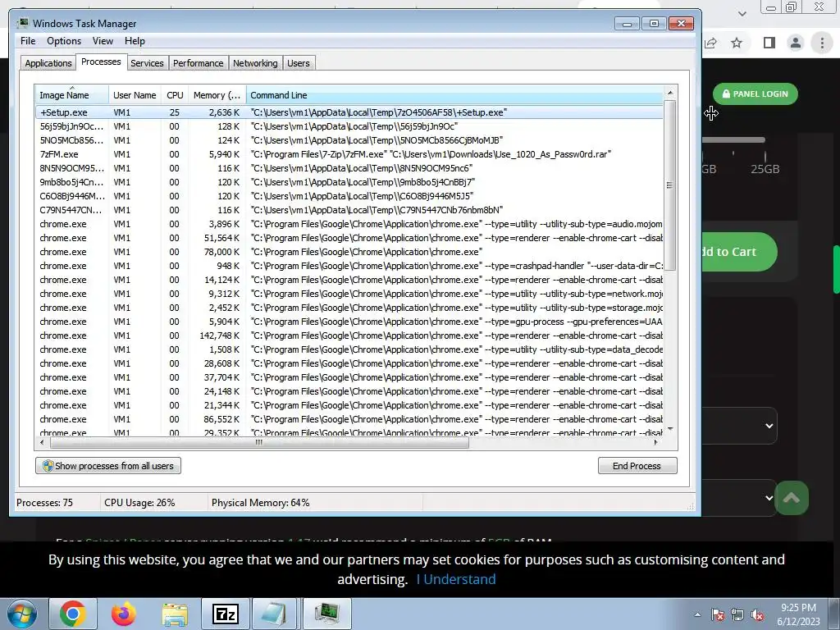840x630 pixels.
Task: Show hidden system tray icons arrow
Action: click(x=697, y=614)
